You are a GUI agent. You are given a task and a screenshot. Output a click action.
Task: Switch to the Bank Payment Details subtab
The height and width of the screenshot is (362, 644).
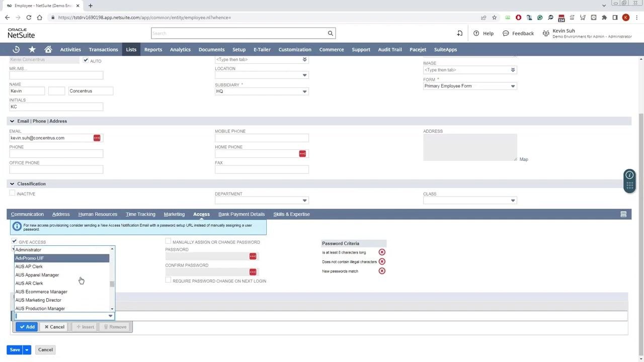click(x=242, y=214)
